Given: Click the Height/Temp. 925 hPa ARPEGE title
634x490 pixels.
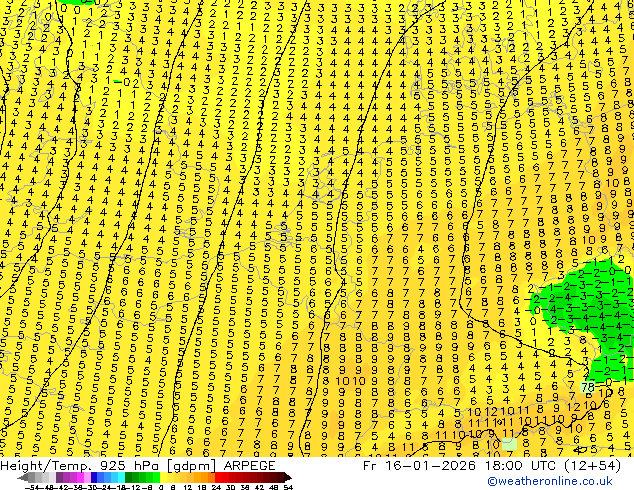Looking at the screenshot, I should [138, 466].
